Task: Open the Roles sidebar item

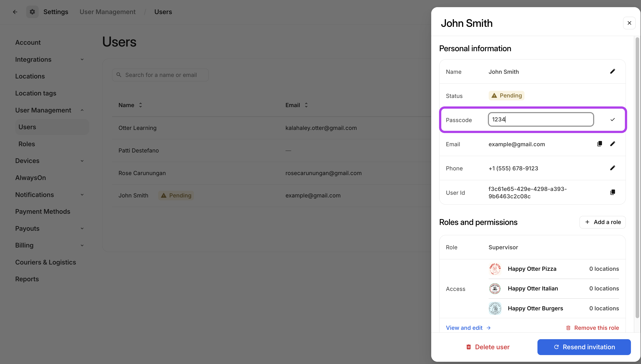Action: click(27, 144)
